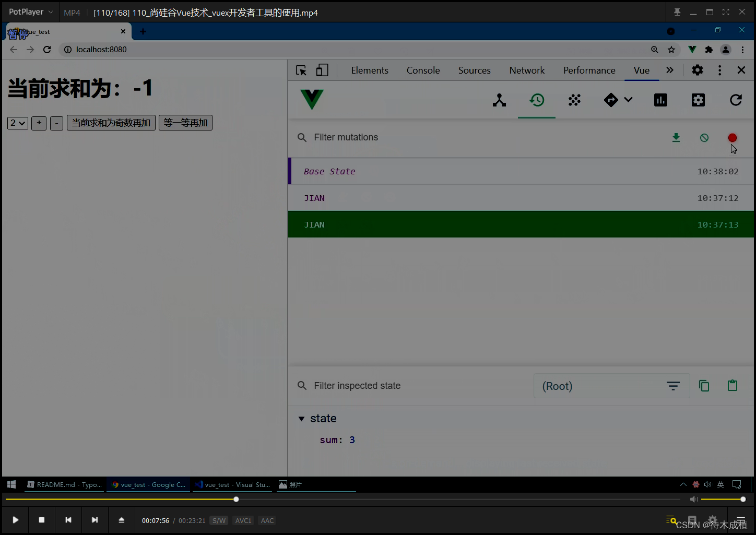Screen dimensions: 756x535
Task: Open the Routing panel icon
Action: 611,100
